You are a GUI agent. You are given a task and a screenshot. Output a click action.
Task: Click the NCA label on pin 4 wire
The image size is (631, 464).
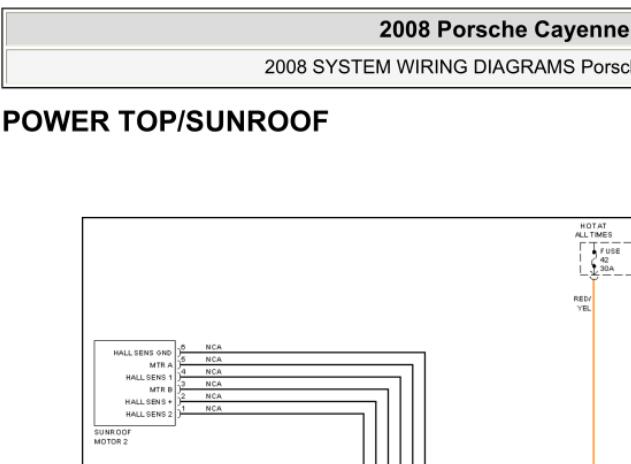213,371
